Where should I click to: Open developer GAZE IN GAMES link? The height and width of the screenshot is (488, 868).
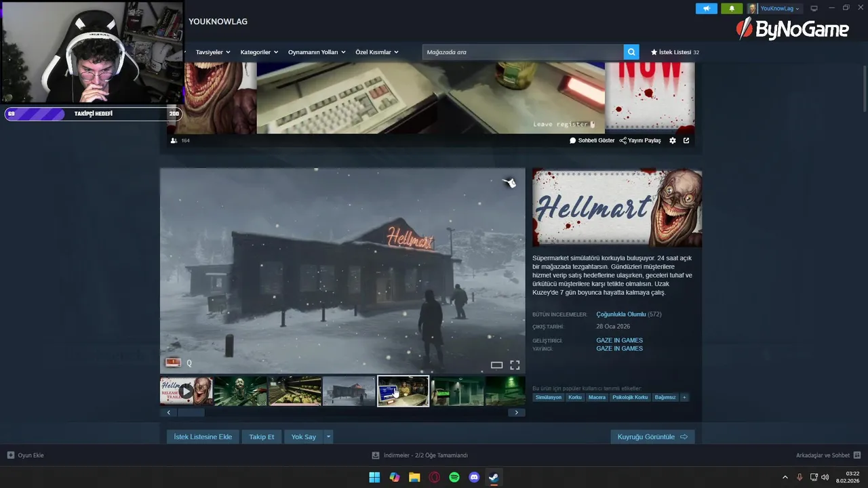(619, 340)
